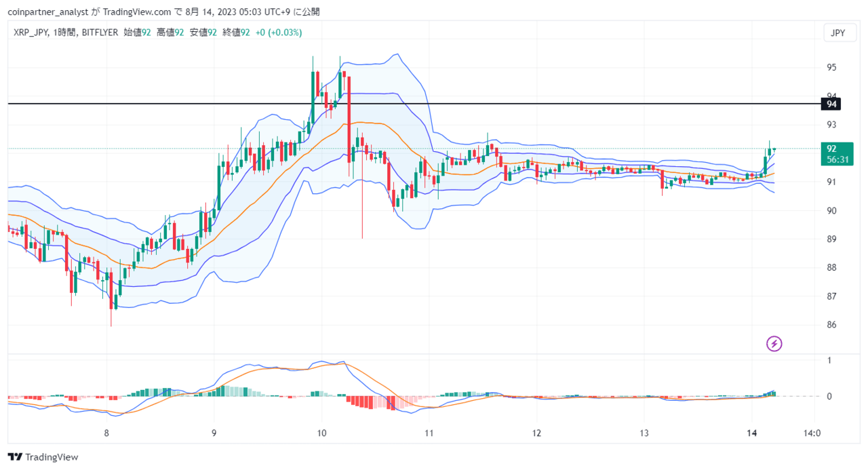Click the 14:0 time axis label
Screen dimensions: 868x470
pyautogui.click(x=812, y=433)
